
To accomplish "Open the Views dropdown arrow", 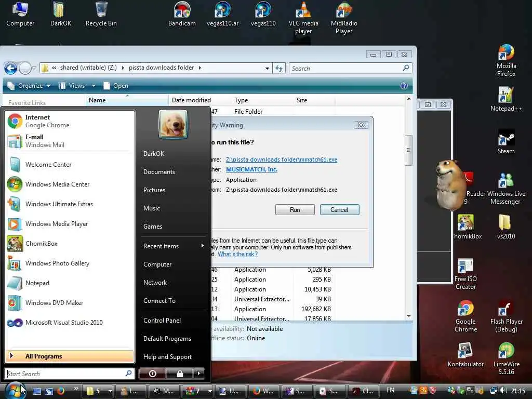I will coord(94,86).
